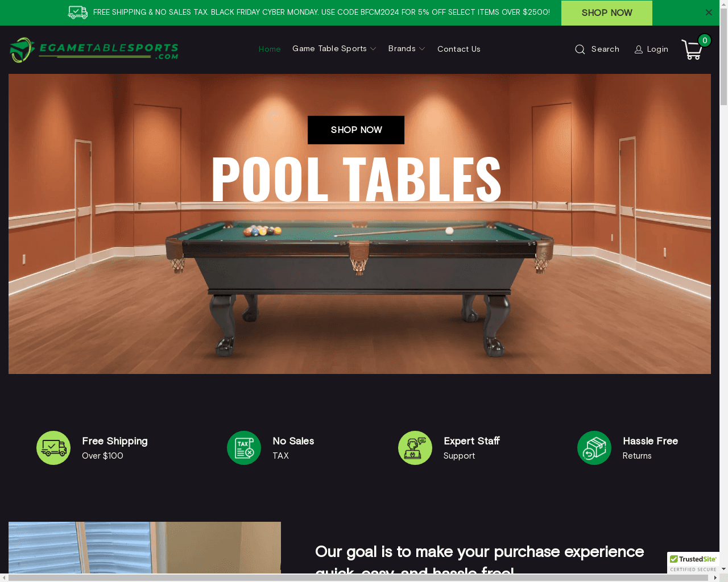Click the Hassle Free Returns icon

(594, 448)
